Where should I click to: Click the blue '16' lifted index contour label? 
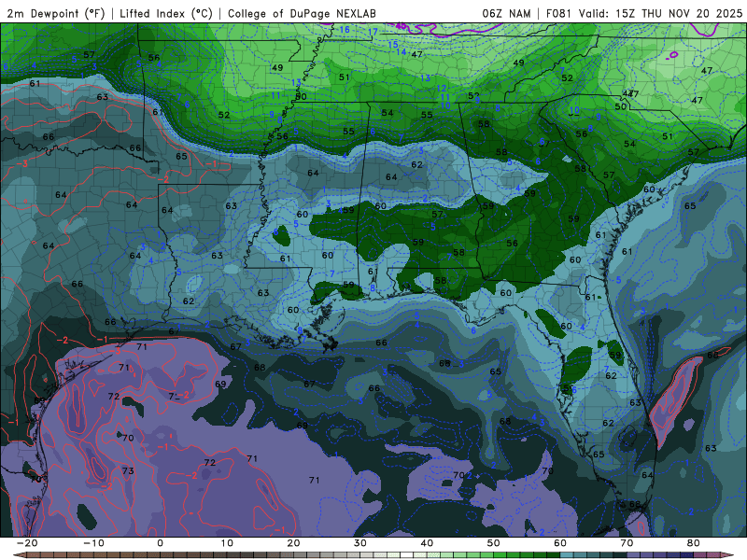(x=345, y=30)
